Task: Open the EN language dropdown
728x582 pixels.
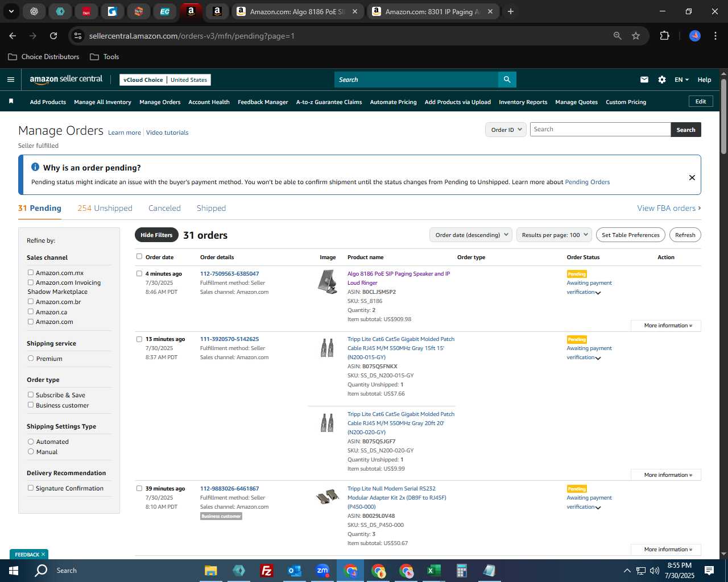Action: coord(681,80)
